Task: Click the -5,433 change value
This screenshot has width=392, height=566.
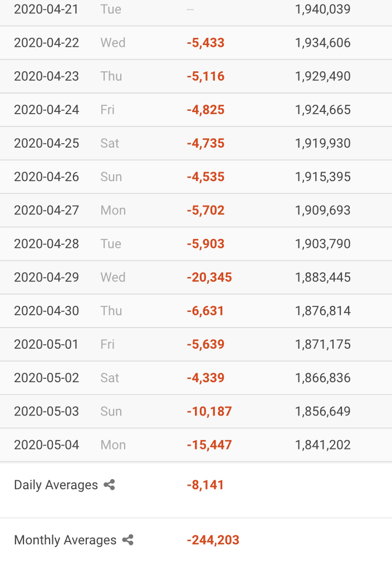Action: click(205, 43)
